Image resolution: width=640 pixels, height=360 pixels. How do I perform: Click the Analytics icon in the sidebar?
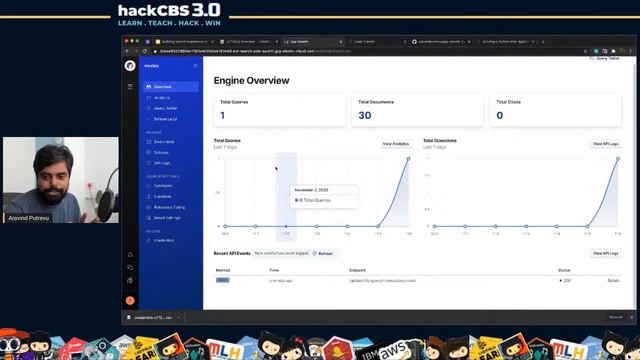pyautogui.click(x=149, y=98)
